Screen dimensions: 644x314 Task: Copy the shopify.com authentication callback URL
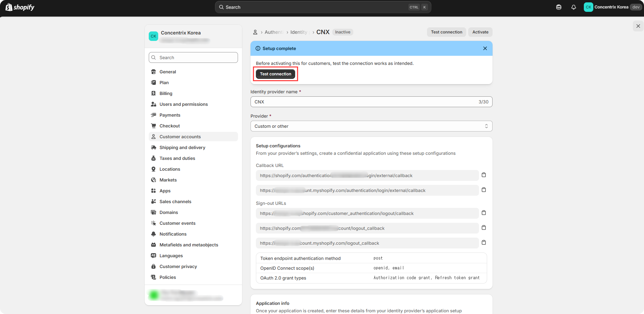(x=484, y=175)
